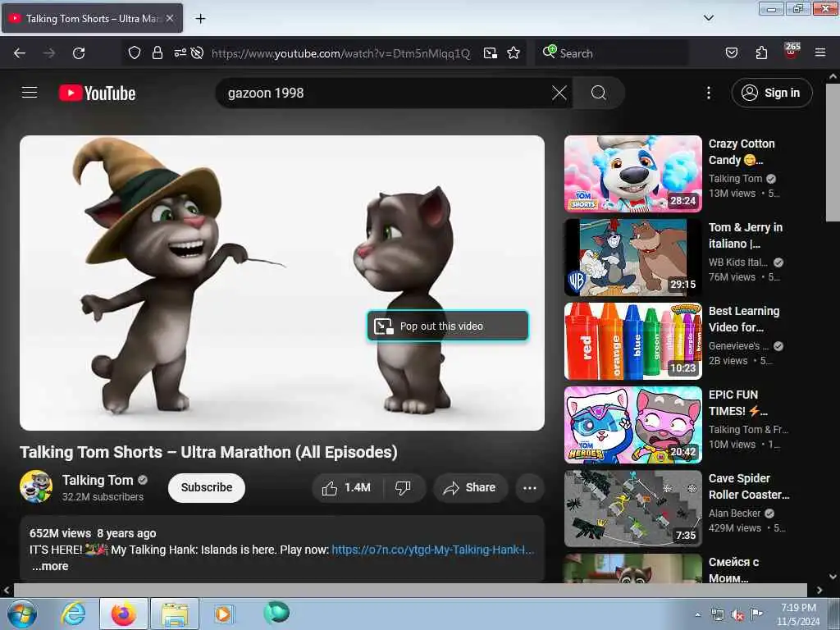The height and width of the screenshot is (630, 840).
Task: Open Best Learning Video crayons thumbnail
Action: point(632,340)
